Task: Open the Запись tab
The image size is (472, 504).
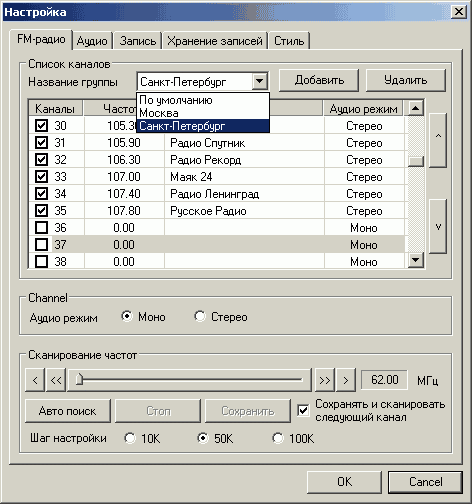Action: click(138, 41)
